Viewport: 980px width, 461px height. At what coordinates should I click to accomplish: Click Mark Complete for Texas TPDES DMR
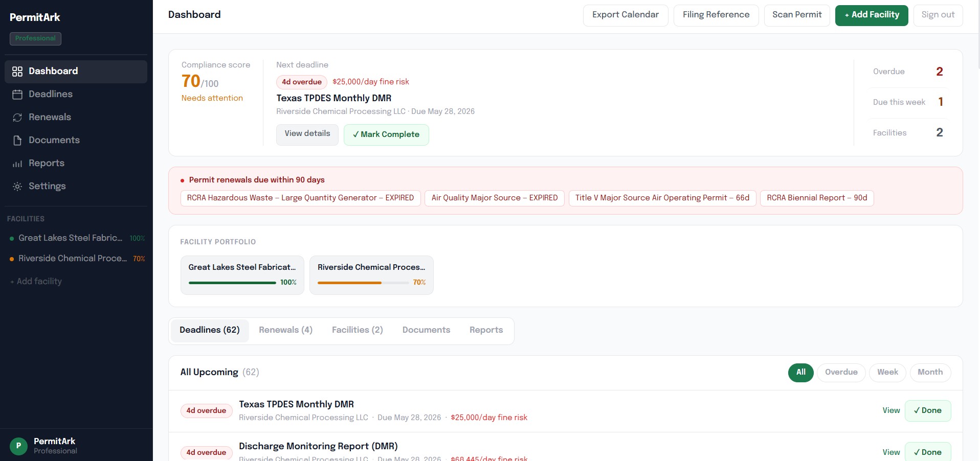386,135
